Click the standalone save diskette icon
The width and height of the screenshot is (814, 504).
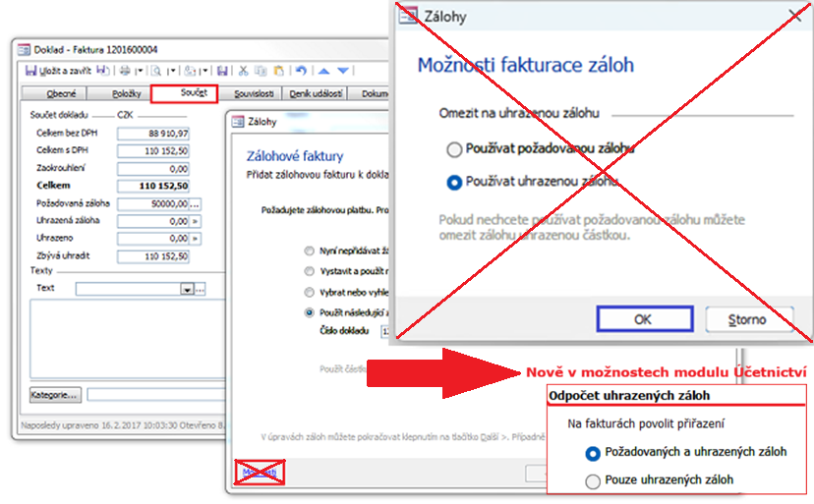coord(223,71)
